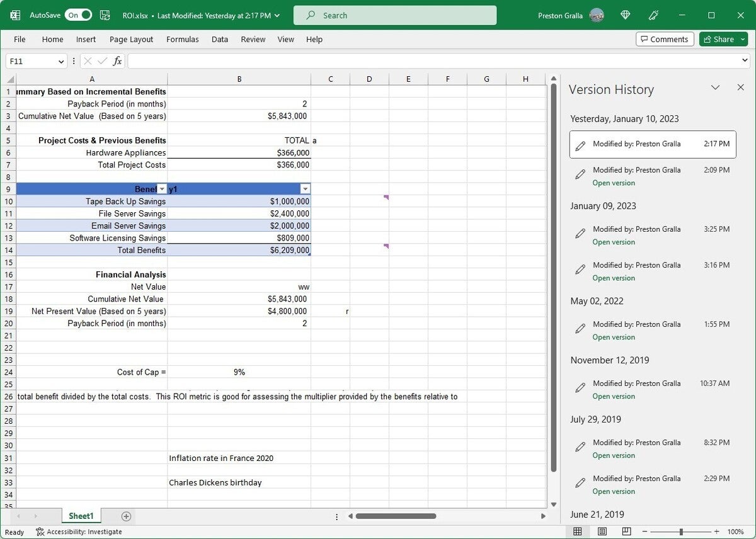Select the 2:17 PM version entry

click(x=653, y=144)
